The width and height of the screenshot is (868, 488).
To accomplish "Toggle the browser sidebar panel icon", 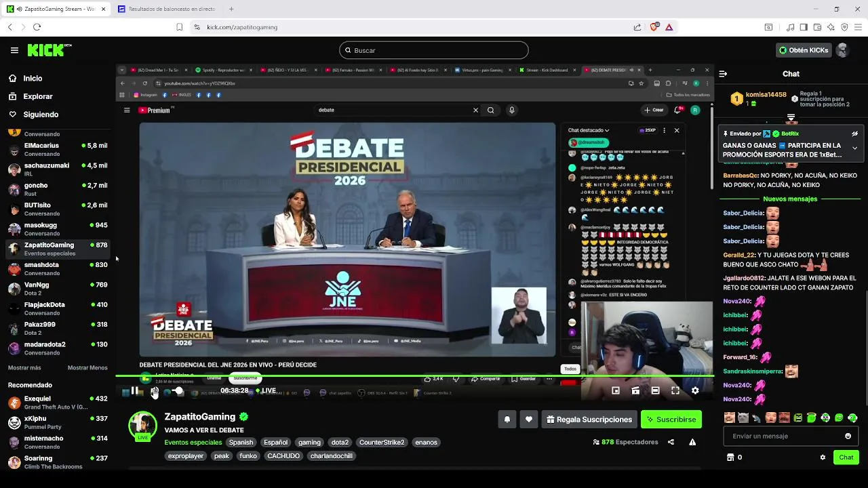I will (x=804, y=27).
